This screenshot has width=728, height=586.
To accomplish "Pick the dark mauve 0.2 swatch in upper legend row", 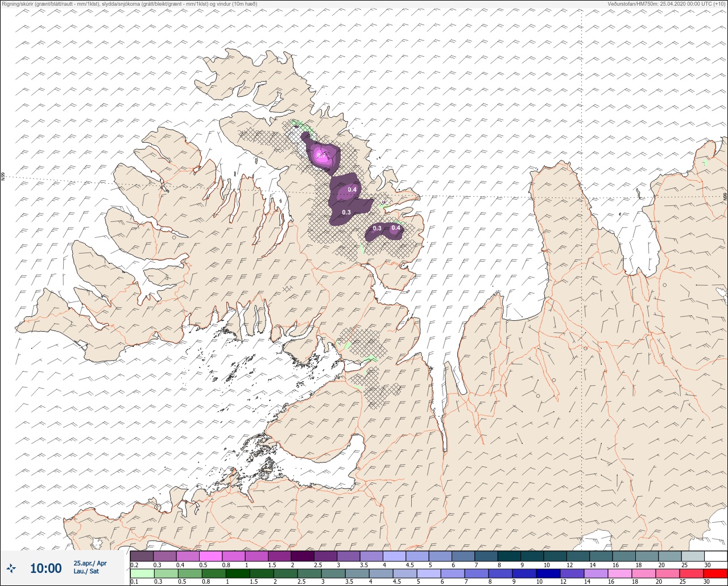I will pyautogui.click(x=142, y=556).
